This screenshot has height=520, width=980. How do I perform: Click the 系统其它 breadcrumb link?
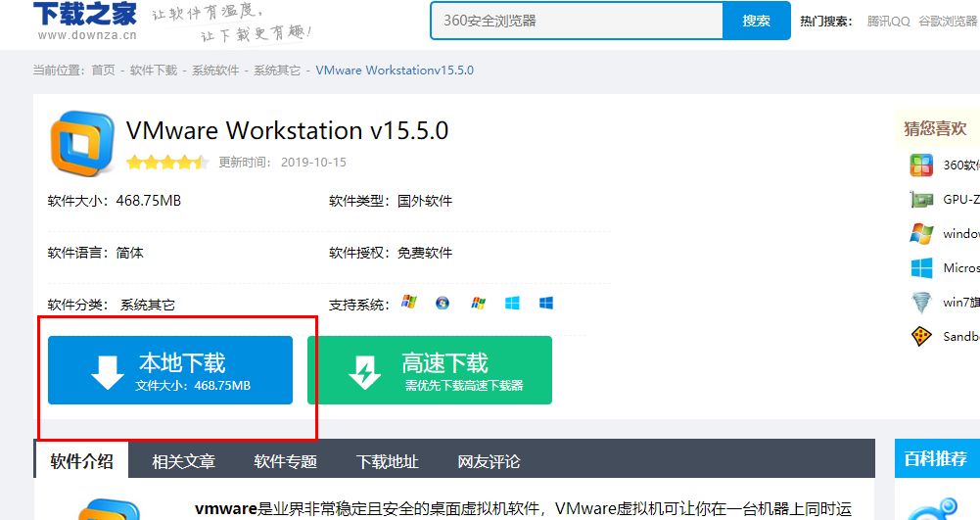(x=277, y=70)
